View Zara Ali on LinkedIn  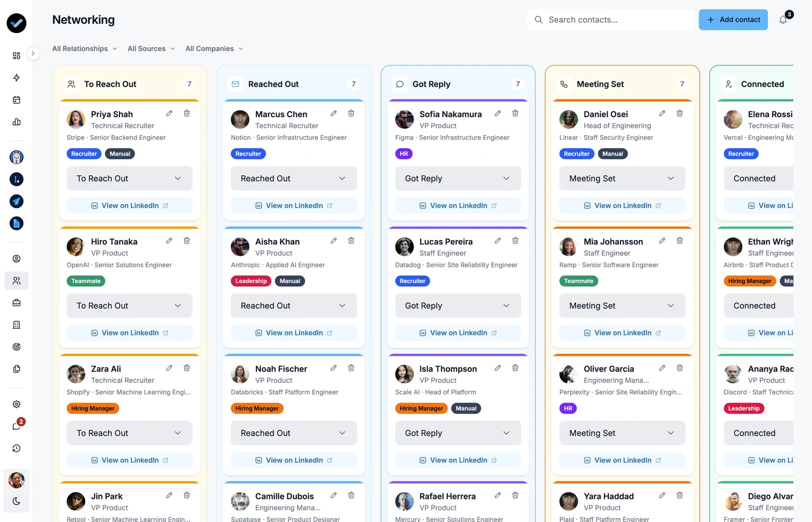tap(129, 461)
